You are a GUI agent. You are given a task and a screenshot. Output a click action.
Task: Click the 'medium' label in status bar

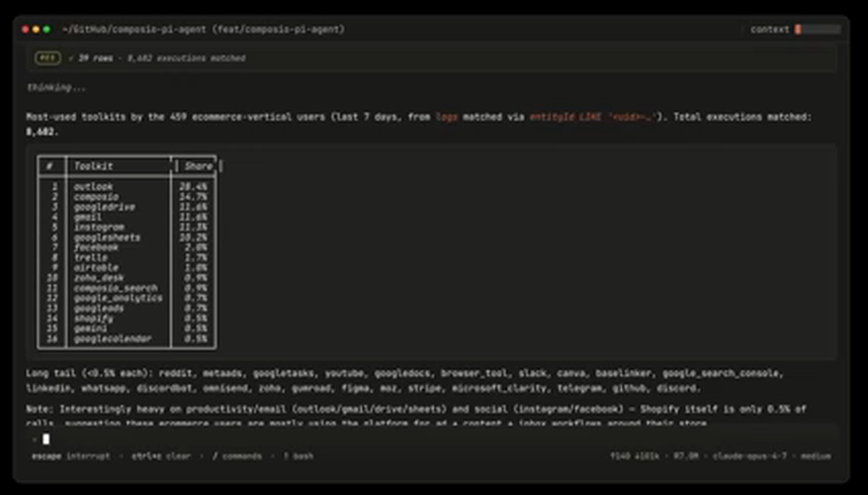(815, 456)
